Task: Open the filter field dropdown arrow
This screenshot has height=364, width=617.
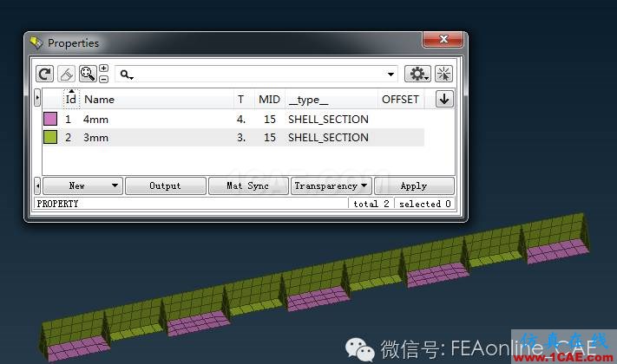Action: (x=391, y=75)
